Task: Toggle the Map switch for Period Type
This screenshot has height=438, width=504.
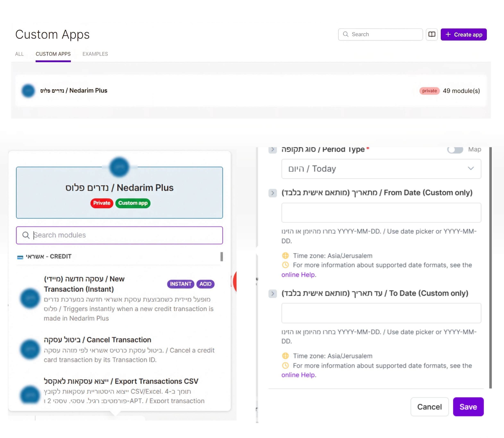Action: pos(455,150)
